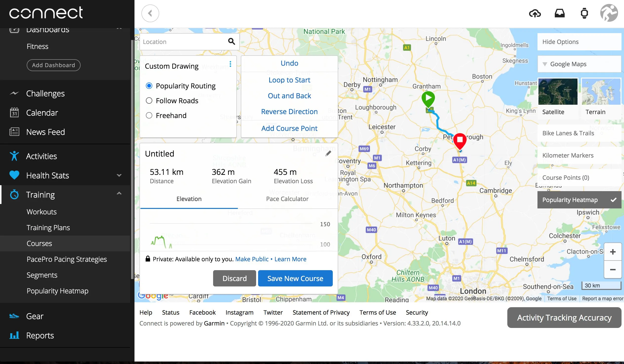The width and height of the screenshot is (624, 364).
Task: Switch to the Pace Calculator tab
Action: [x=287, y=199]
